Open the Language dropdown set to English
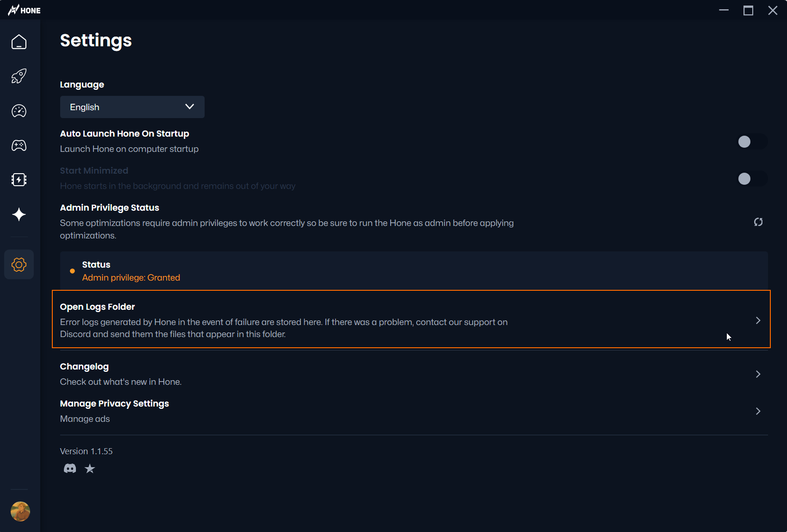 [132, 107]
